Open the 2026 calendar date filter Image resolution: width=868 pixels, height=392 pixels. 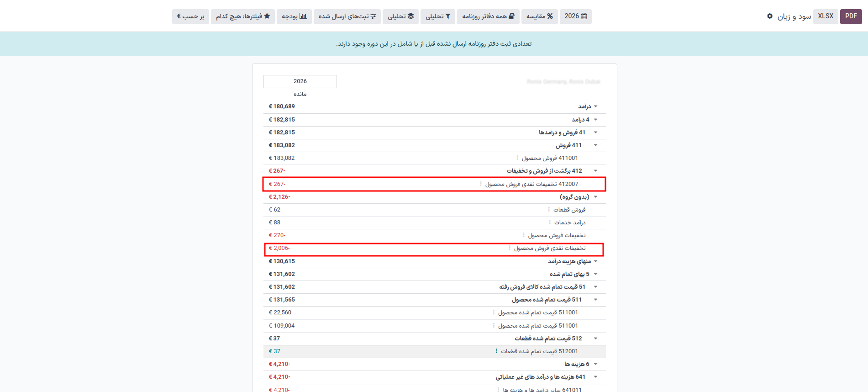click(x=575, y=16)
